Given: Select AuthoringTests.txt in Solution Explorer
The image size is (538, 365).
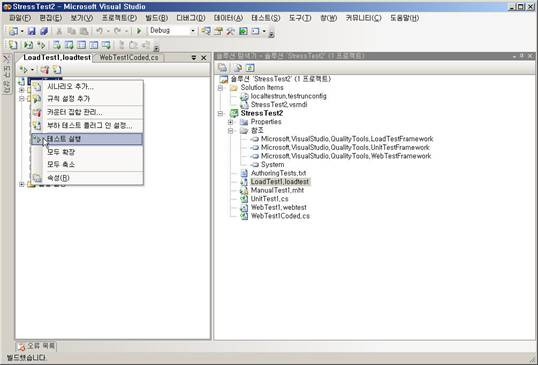Looking at the screenshot, I should (x=278, y=173).
